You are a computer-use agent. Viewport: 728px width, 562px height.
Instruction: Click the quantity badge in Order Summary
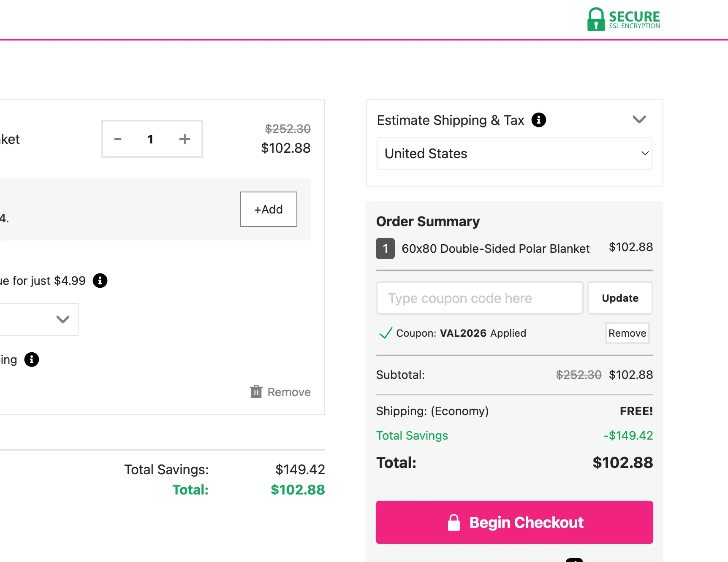(385, 249)
